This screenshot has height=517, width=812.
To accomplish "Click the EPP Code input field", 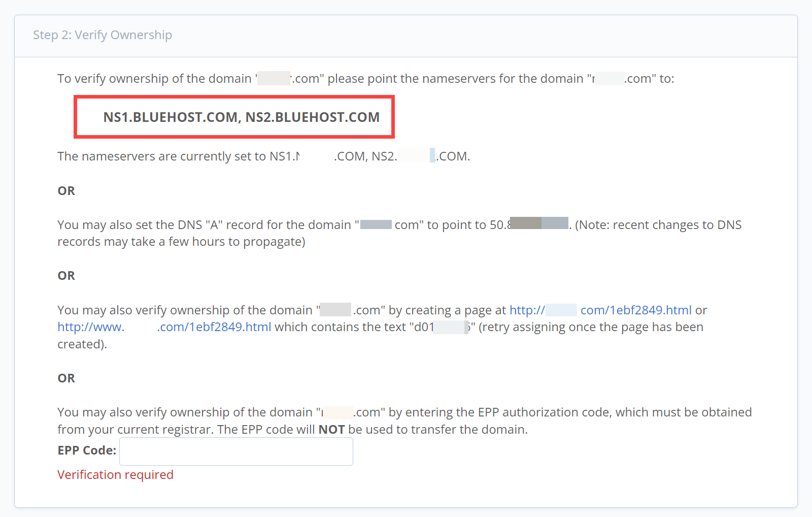I will (236, 451).
